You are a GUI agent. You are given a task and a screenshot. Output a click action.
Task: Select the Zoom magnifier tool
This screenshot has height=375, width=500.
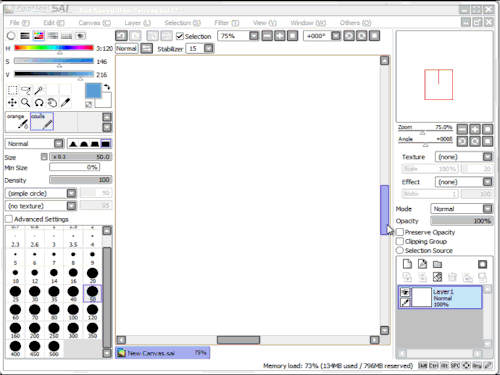pyautogui.click(x=26, y=103)
